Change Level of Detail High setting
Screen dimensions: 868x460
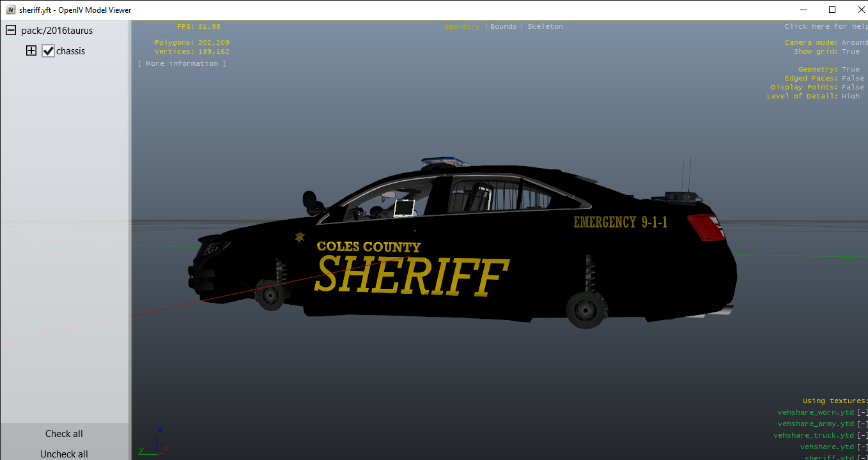pos(850,96)
